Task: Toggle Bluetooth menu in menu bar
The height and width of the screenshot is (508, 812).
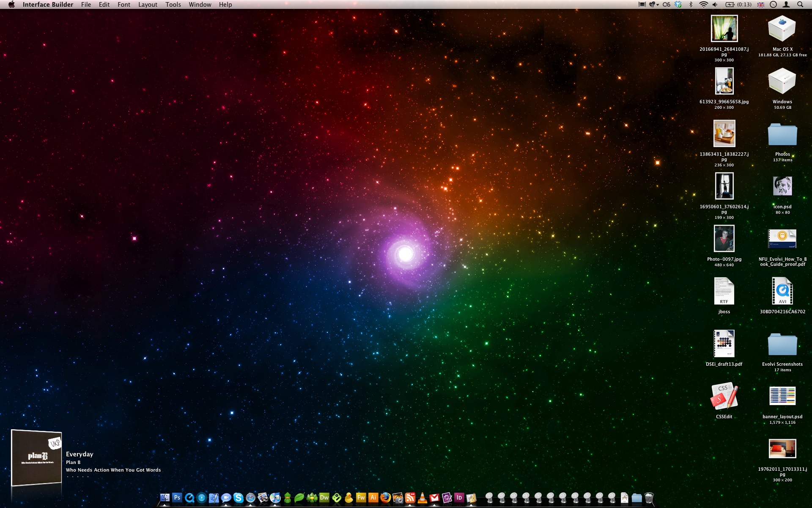Action: [691, 5]
